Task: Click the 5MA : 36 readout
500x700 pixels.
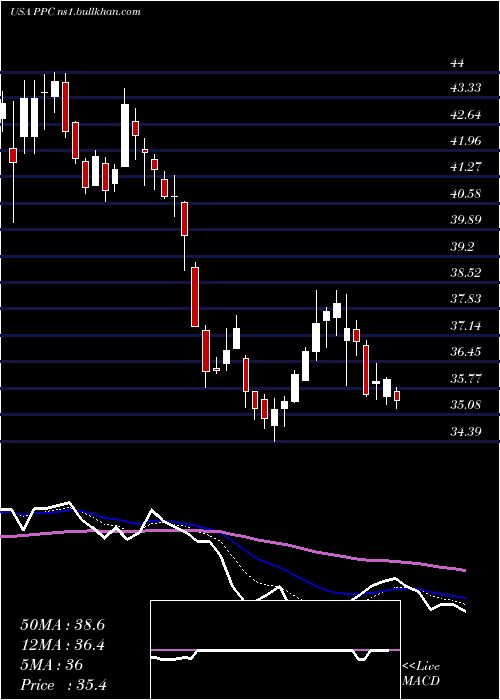Action: tap(52, 665)
